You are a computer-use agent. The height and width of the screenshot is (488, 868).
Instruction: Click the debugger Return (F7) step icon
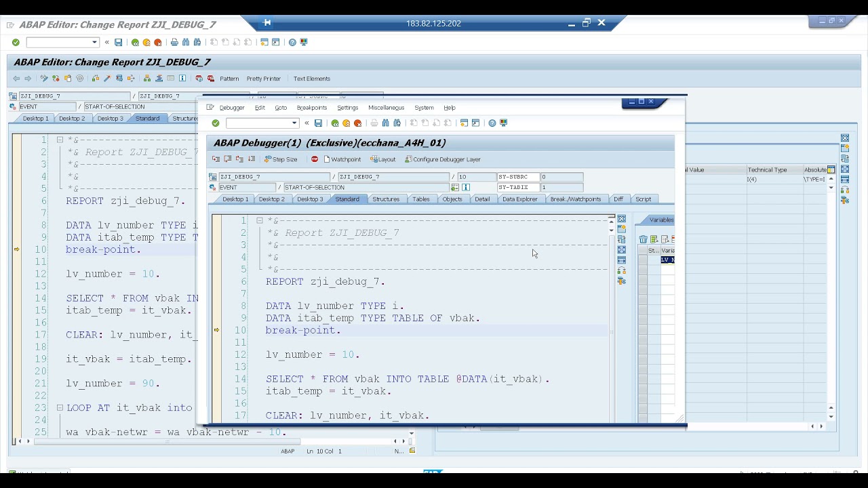click(x=239, y=159)
